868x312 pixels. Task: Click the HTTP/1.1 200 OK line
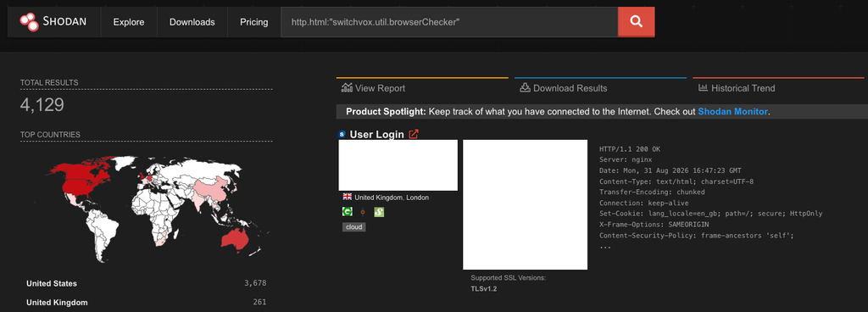630,149
